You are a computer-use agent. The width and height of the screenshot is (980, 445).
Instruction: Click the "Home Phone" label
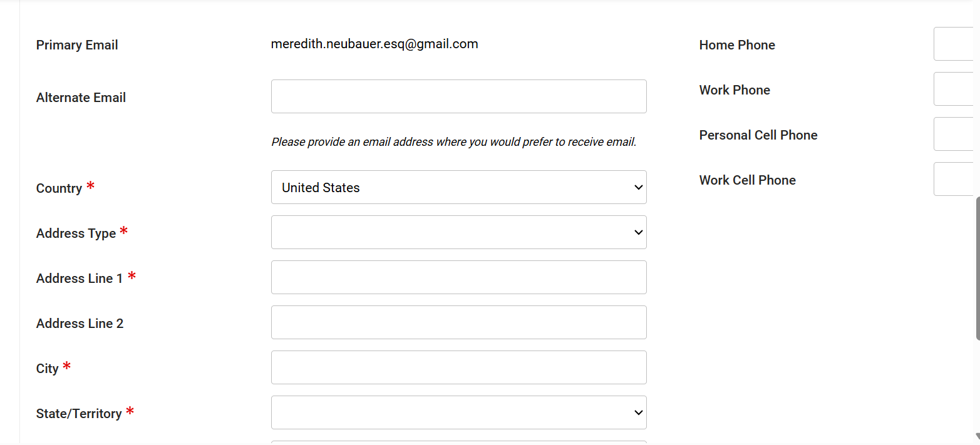click(737, 45)
